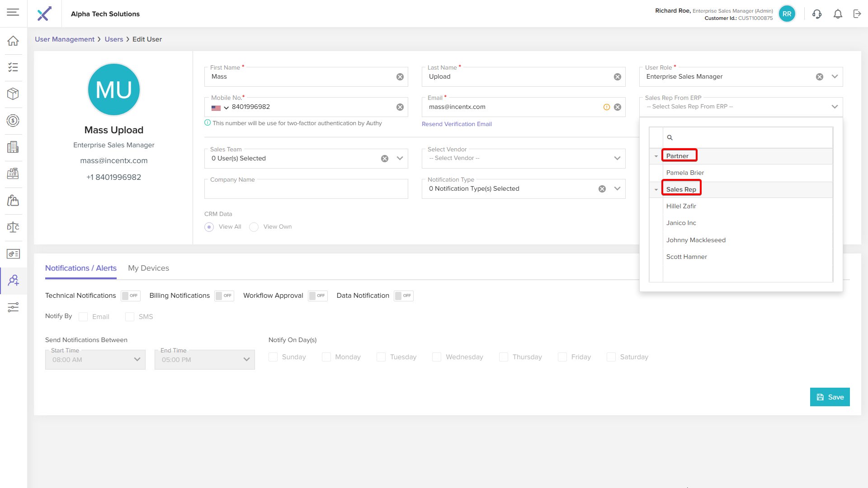Click the logout icon in header
Image resolution: width=868 pixels, height=488 pixels.
pos(857,14)
